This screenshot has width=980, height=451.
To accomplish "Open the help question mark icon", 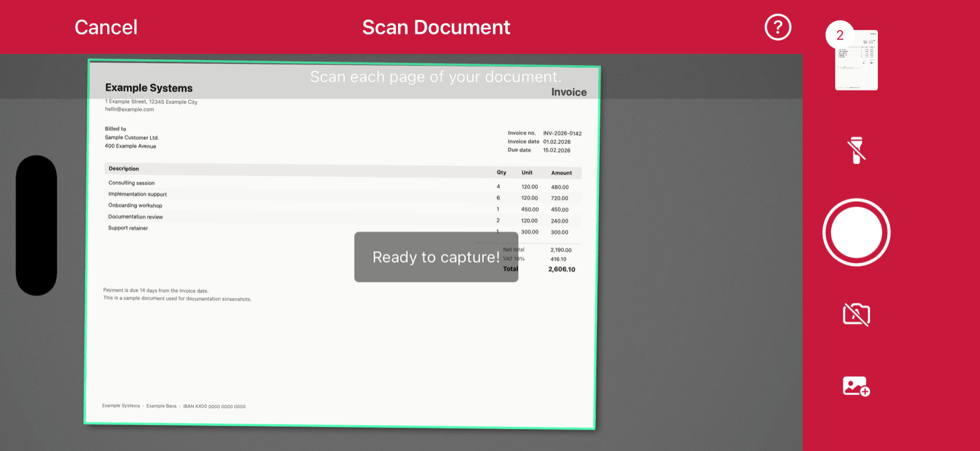I will [778, 27].
